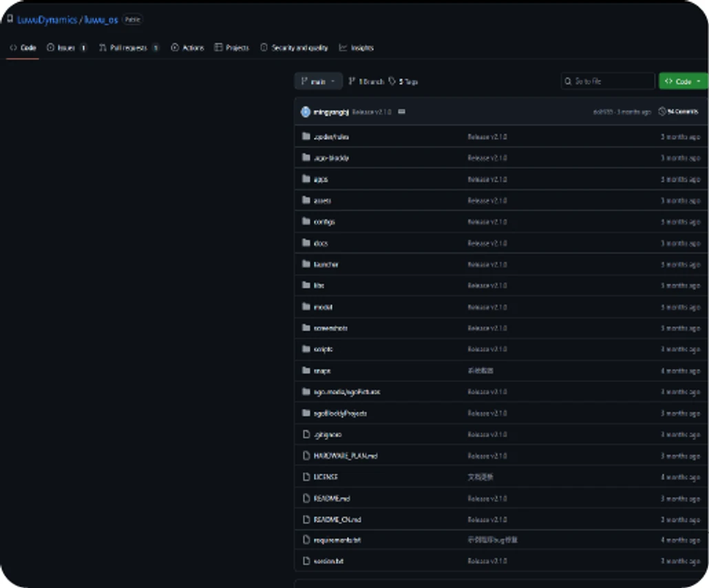The width and height of the screenshot is (709, 588).
Task: Open the docs folder
Action: click(321, 243)
